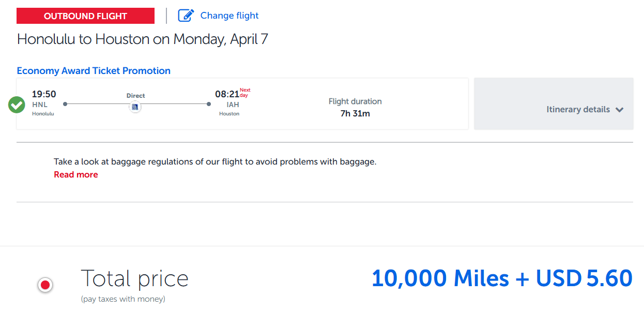Click the pencil edit icon beside Change flight
This screenshot has height=311, width=644.
(186, 16)
